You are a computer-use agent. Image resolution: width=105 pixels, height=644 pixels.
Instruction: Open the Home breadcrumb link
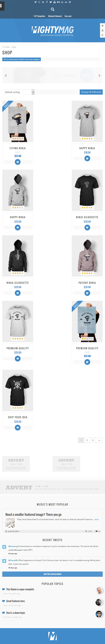point(7,47)
